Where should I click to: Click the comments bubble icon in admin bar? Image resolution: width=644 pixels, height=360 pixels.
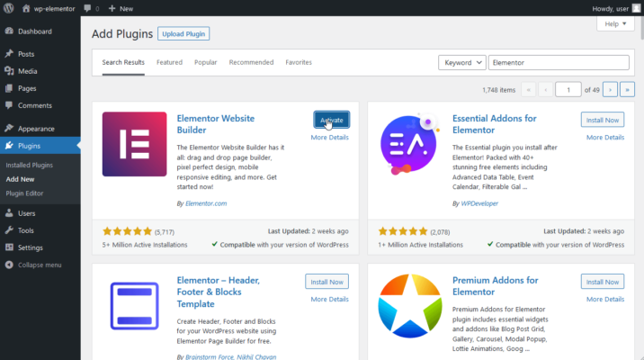tap(87, 8)
